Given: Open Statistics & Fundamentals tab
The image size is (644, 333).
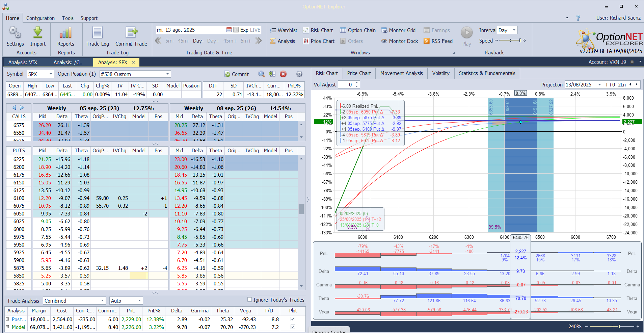Looking at the screenshot, I should (x=487, y=73).
